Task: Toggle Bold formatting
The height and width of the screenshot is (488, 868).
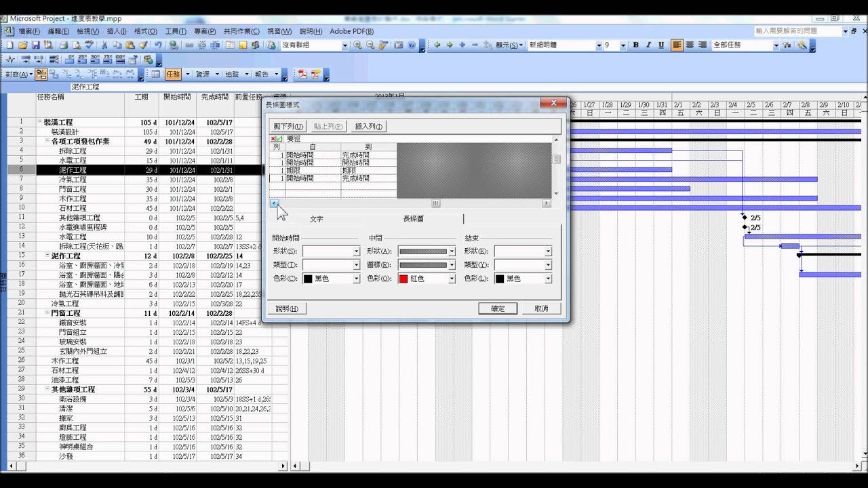Action: point(635,45)
